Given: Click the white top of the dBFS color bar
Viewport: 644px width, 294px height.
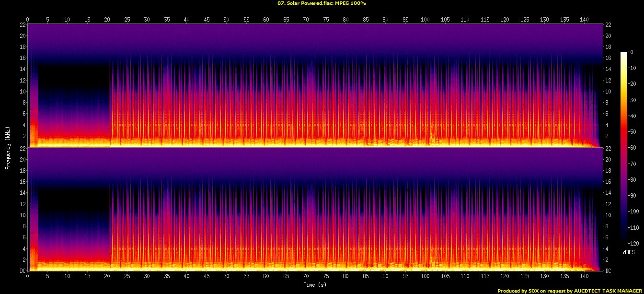Looking at the screenshot, I should pos(623,53).
